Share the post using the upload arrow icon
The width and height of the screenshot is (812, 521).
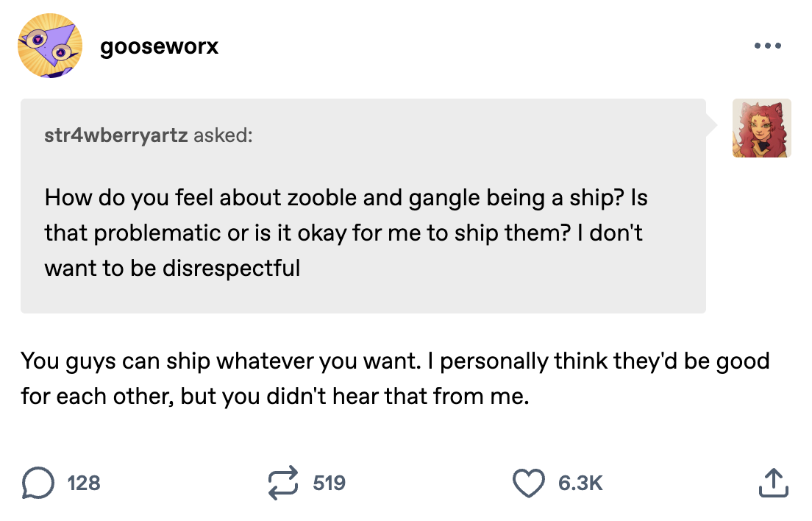tap(773, 483)
